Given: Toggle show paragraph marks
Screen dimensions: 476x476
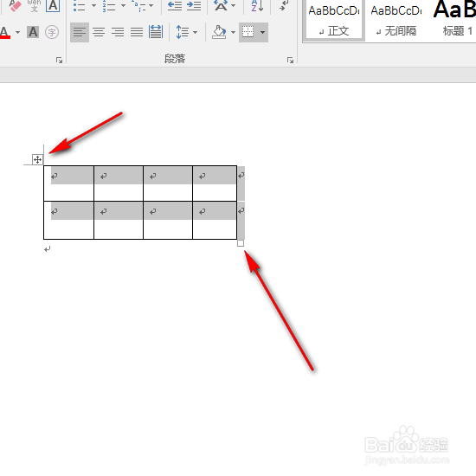Looking at the screenshot, I should [x=284, y=5].
